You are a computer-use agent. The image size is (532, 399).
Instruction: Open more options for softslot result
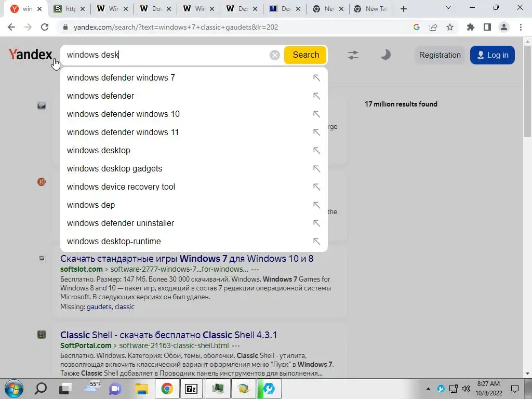[x=255, y=270]
